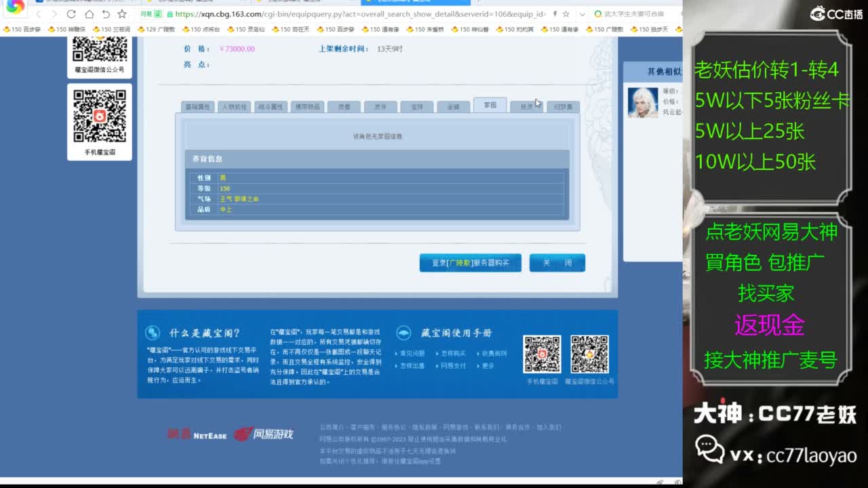This screenshot has width=868, height=488.
Task: Click the page refresh icon in browser toolbar
Action: point(72,14)
